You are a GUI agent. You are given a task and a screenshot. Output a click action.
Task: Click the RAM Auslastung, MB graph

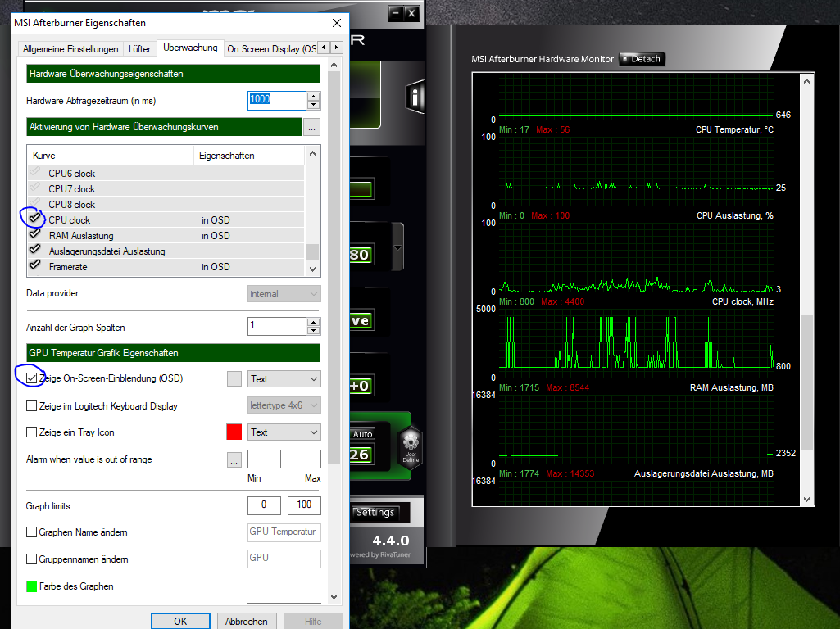(x=636, y=428)
